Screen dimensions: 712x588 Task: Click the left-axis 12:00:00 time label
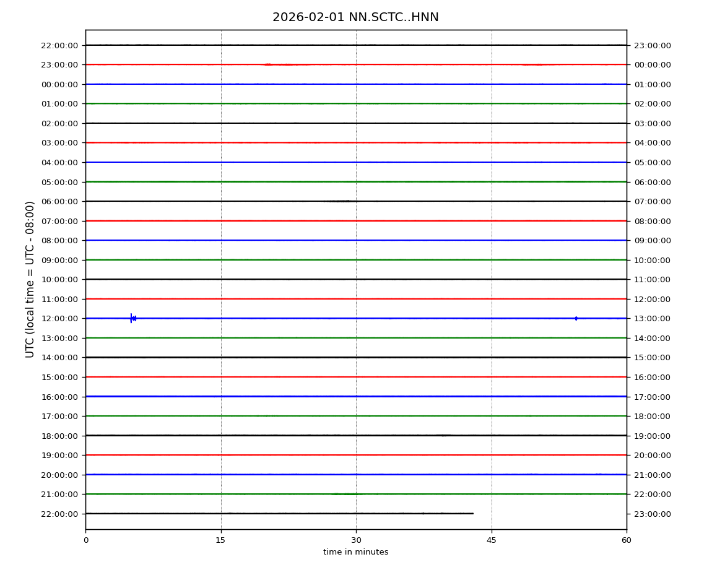[x=59, y=318]
